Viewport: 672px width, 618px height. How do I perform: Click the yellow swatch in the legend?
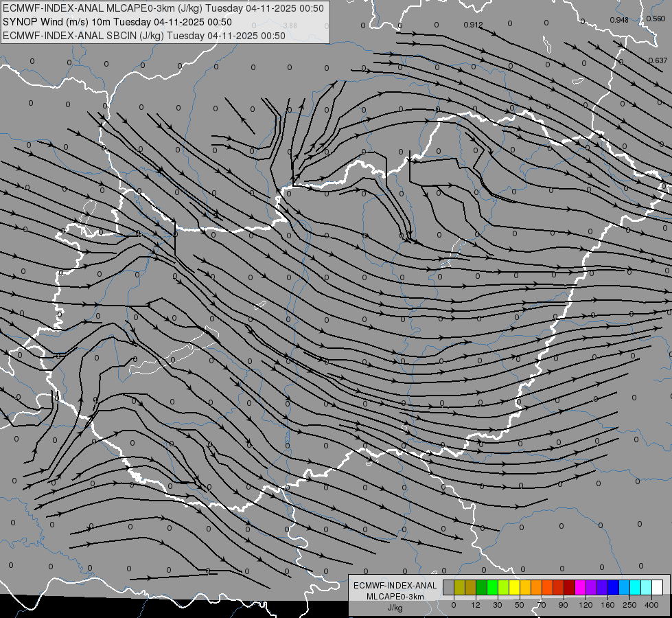coord(515,588)
